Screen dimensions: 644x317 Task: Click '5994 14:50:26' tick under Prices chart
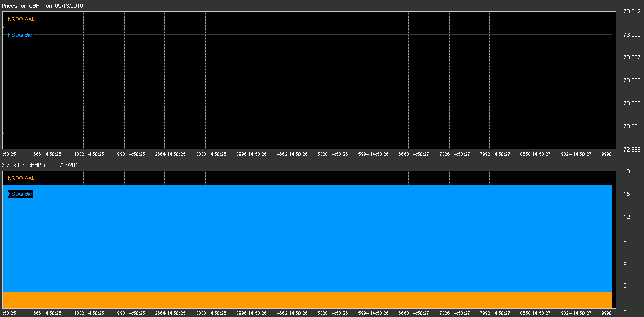(373, 154)
